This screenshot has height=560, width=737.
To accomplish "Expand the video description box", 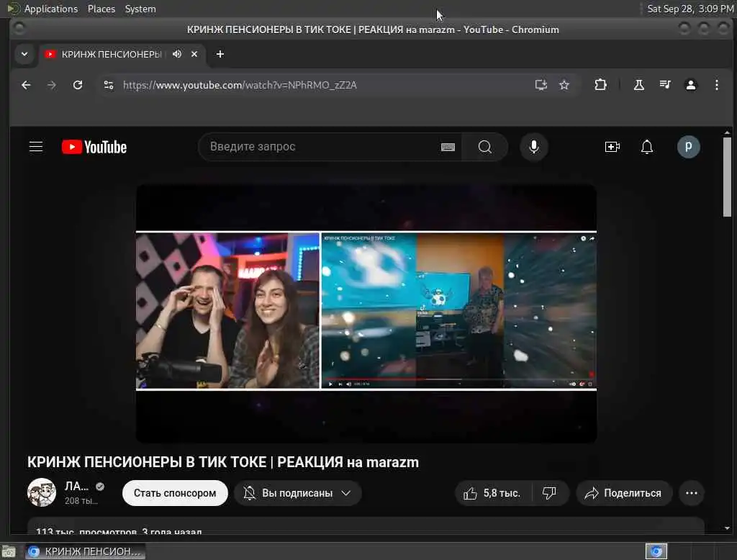I will 366,527.
